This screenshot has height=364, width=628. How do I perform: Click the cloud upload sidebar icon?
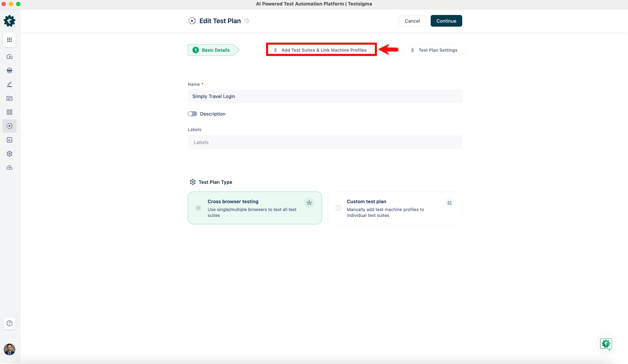coord(9,168)
